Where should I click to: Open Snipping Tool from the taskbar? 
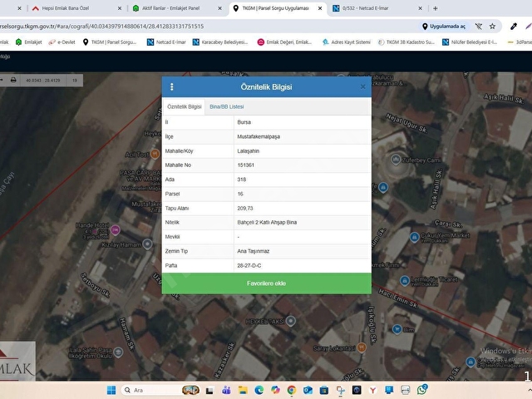coord(340,390)
